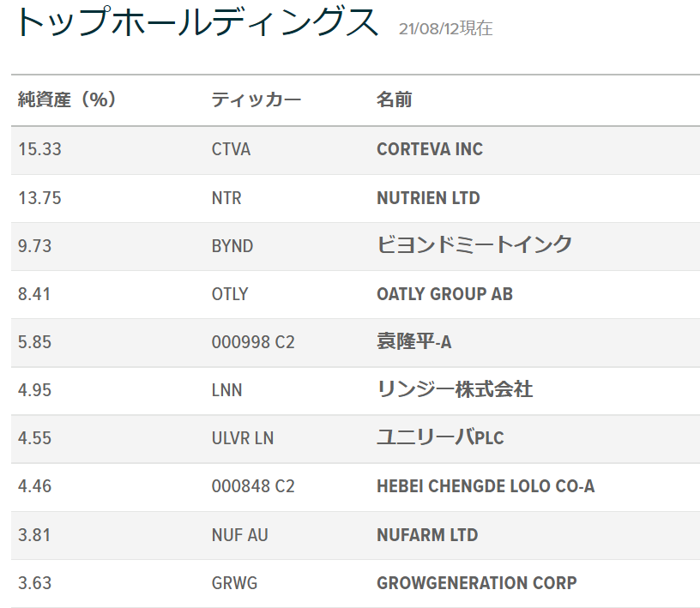Click the OTLY ticker cell
700x608 pixels.
coord(229,294)
